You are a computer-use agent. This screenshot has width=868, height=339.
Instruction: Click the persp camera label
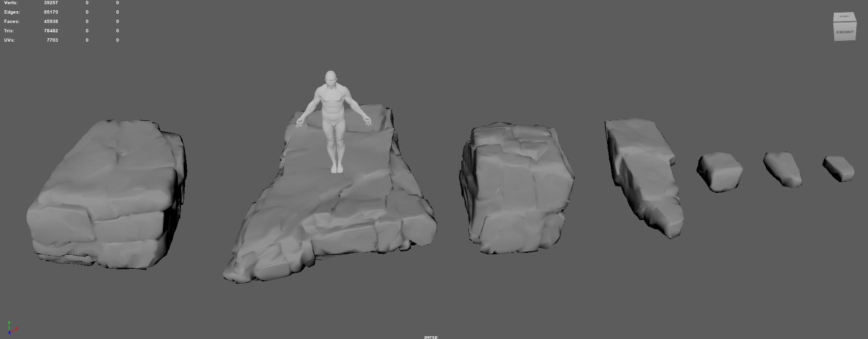(x=430, y=337)
